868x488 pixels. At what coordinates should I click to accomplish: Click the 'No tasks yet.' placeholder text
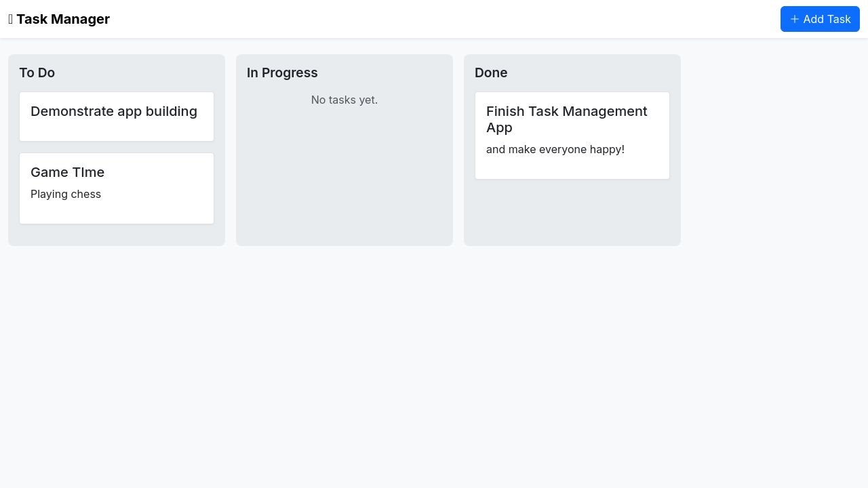(x=344, y=100)
